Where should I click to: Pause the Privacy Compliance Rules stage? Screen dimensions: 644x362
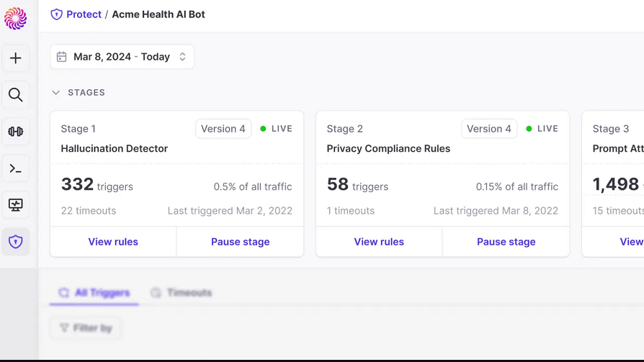pyautogui.click(x=506, y=242)
